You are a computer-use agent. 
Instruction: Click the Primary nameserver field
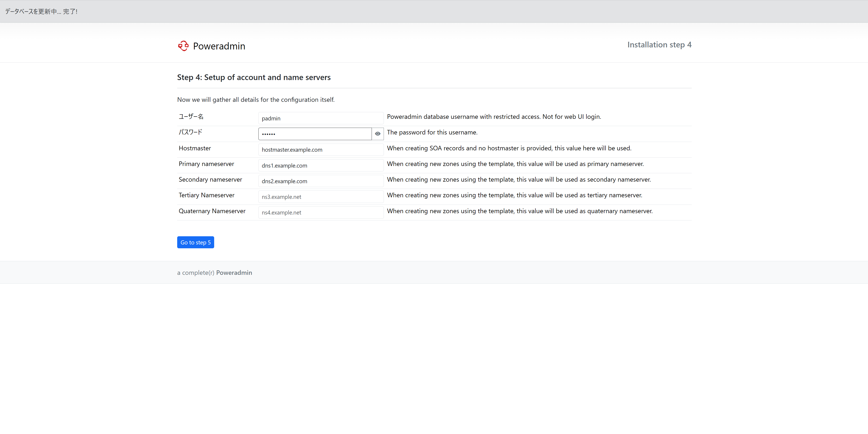point(320,165)
